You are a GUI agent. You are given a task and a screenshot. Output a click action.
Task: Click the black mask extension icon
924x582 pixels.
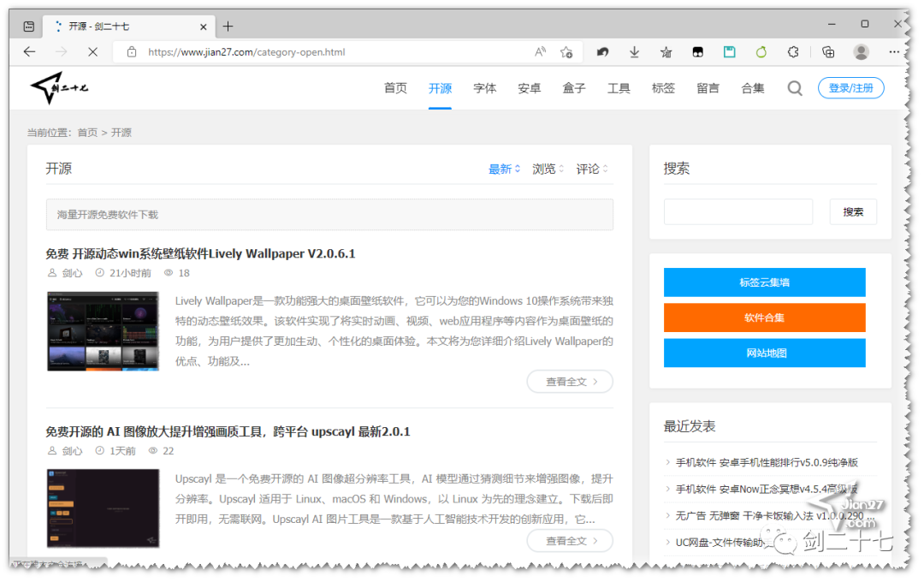(698, 52)
